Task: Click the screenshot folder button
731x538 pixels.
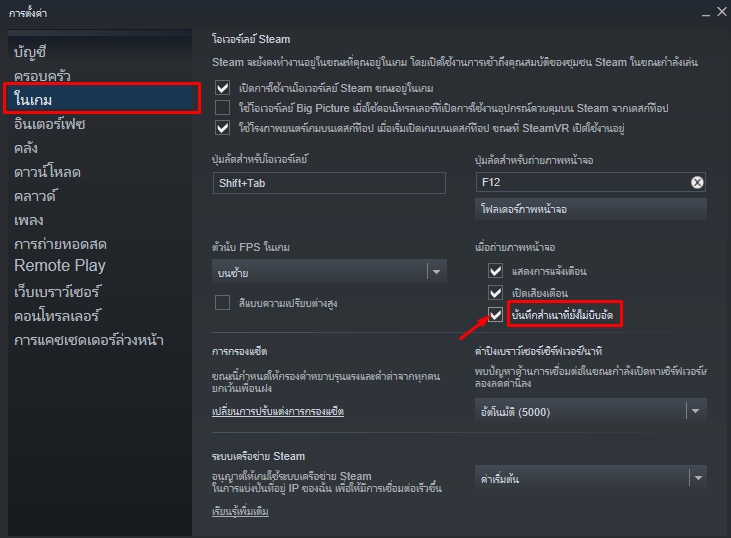Action: [591, 209]
